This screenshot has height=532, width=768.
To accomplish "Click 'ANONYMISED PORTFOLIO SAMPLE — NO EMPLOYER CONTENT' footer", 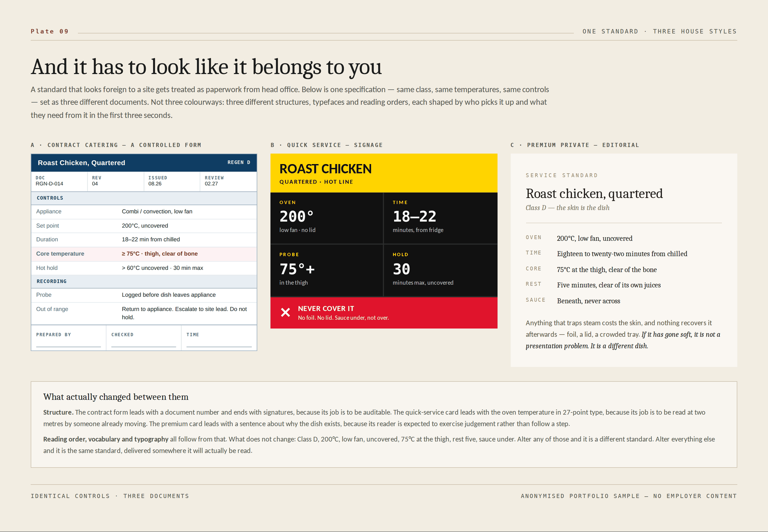I will 629,496.
